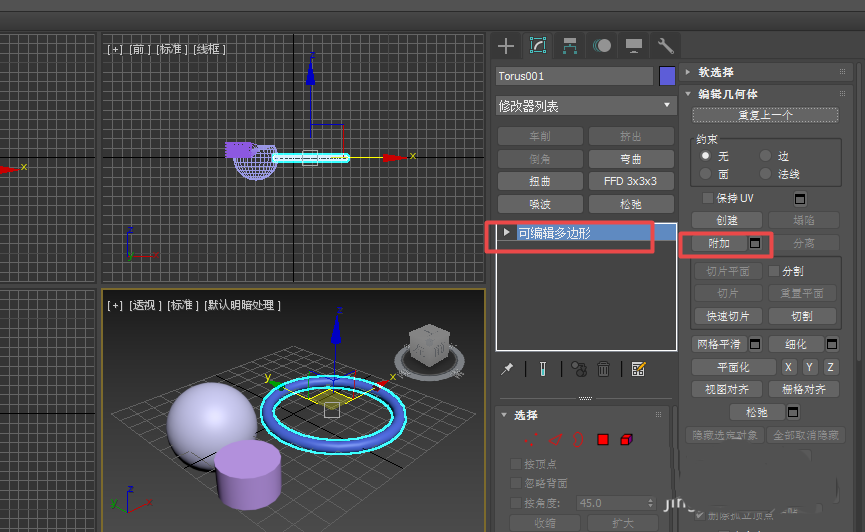Enable 分割 checkbox
Screen dimensions: 865x532
(773, 271)
